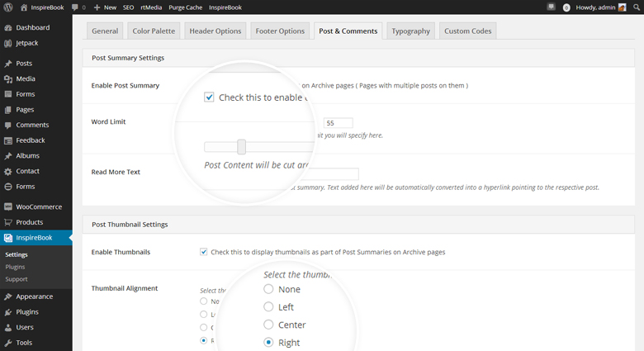Click the InspireBook site home icon
The height and width of the screenshot is (351, 644).
pyautogui.click(x=24, y=7)
